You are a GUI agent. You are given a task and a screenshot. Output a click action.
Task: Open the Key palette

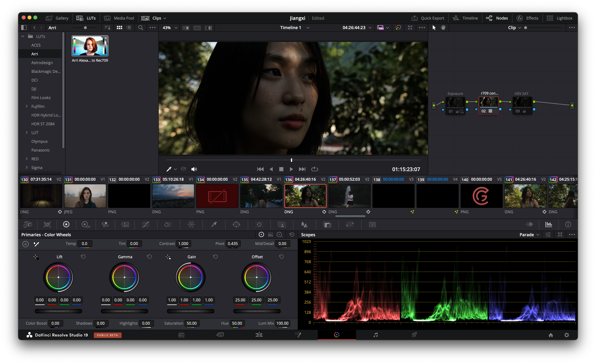pos(327,225)
